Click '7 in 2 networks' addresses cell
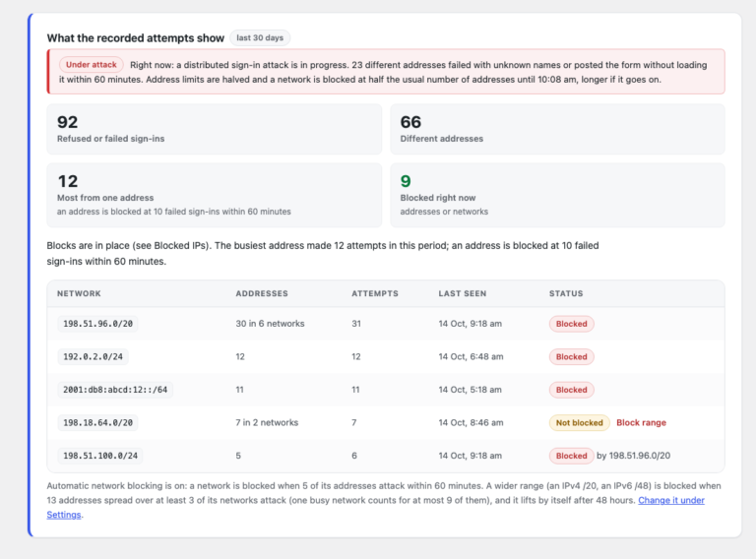 tap(267, 422)
